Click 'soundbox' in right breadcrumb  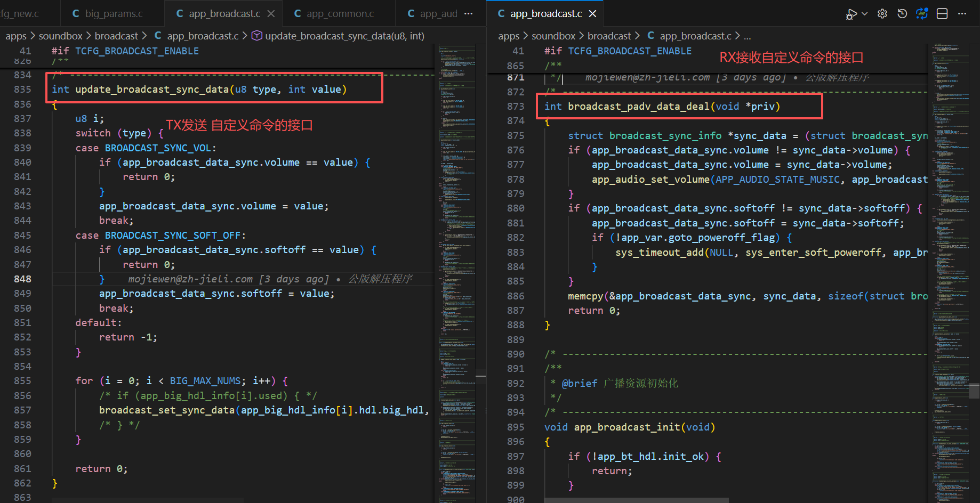click(553, 36)
